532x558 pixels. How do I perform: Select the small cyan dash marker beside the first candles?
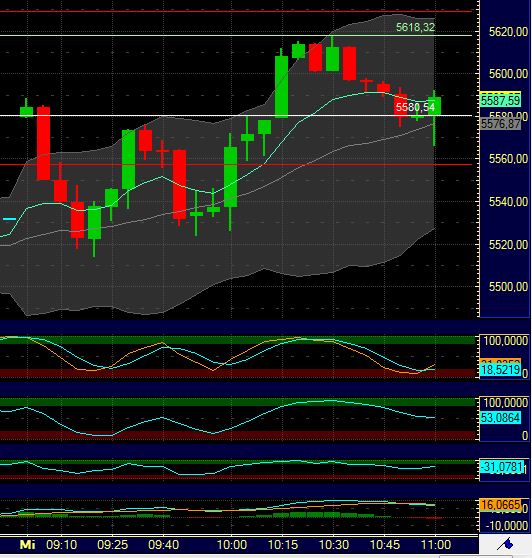click(10, 219)
